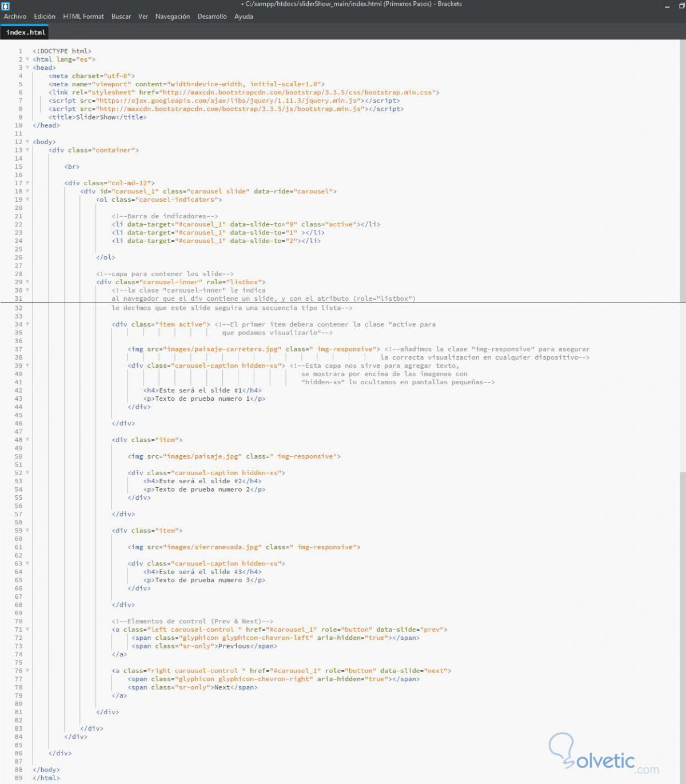Open the Ayuda menu
Viewport: 686px width, 784px height.
point(244,17)
